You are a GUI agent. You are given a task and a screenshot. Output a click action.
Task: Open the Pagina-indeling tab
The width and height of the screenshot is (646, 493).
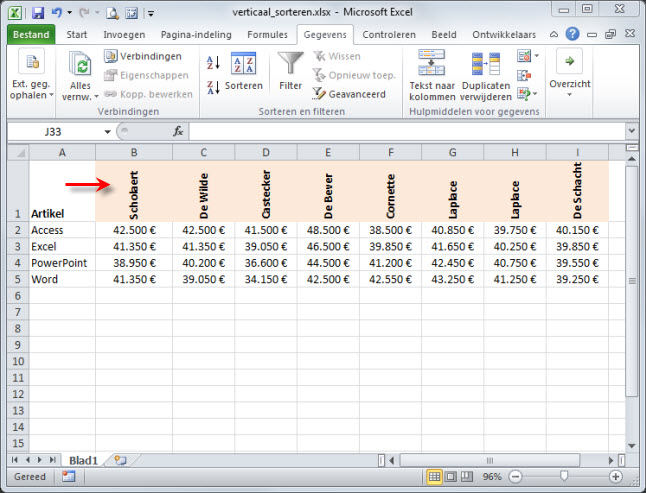pyautogui.click(x=196, y=35)
